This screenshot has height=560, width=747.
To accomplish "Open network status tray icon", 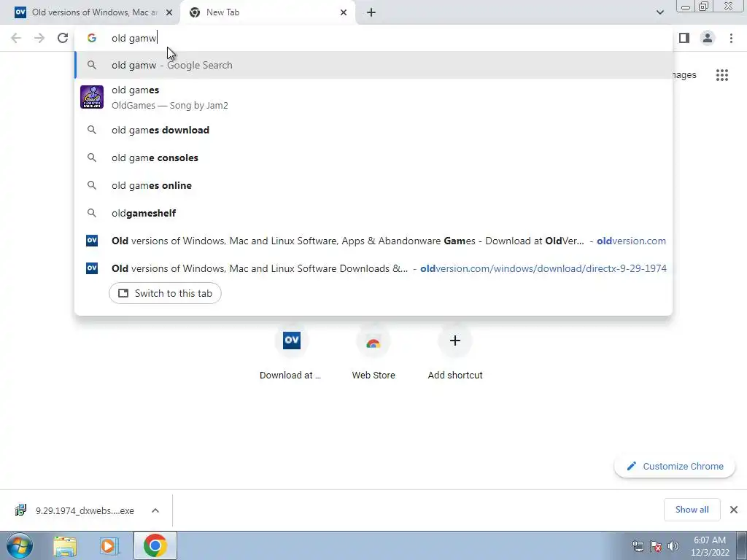I will [x=638, y=546].
